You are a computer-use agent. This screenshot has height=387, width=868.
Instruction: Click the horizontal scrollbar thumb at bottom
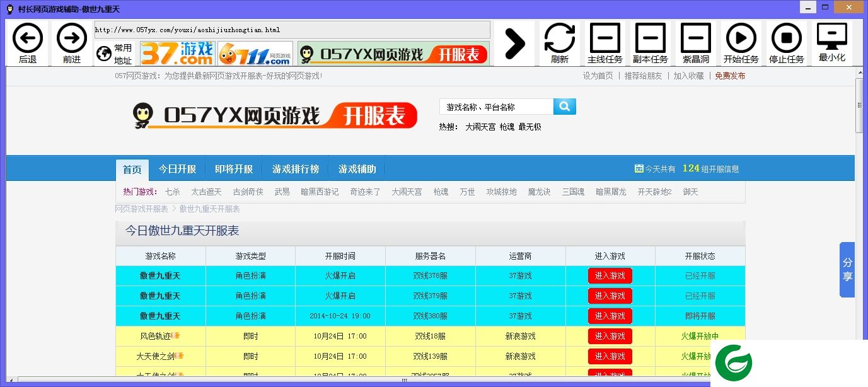404,380
